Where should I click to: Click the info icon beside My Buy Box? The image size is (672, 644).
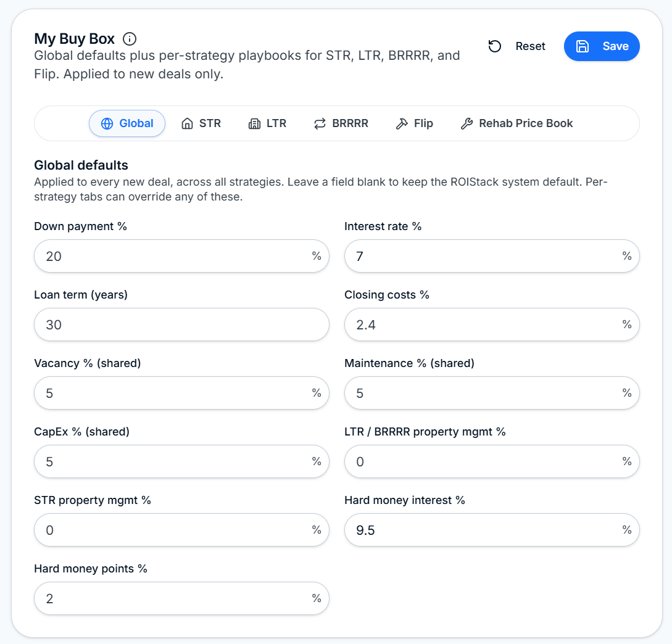[x=130, y=39]
